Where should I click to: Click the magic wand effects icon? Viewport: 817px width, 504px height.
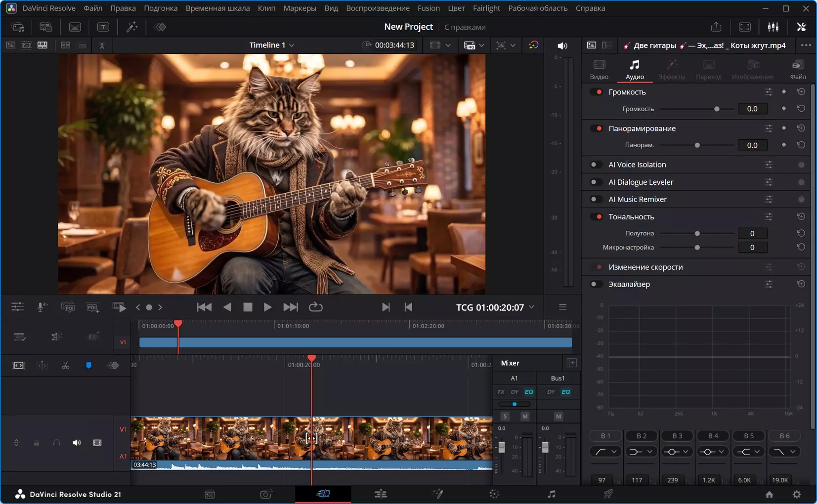click(x=131, y=27)
